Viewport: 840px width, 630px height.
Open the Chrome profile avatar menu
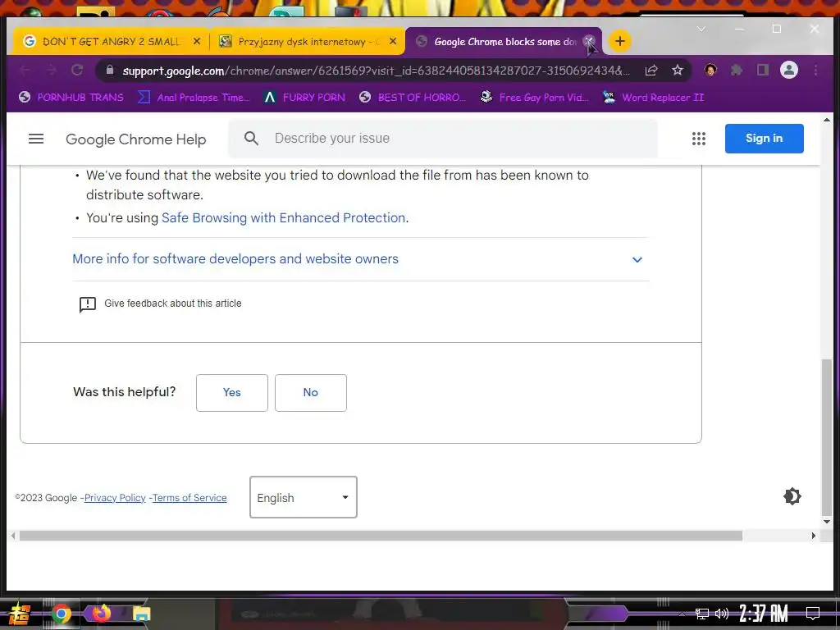[x=789, y=71]
